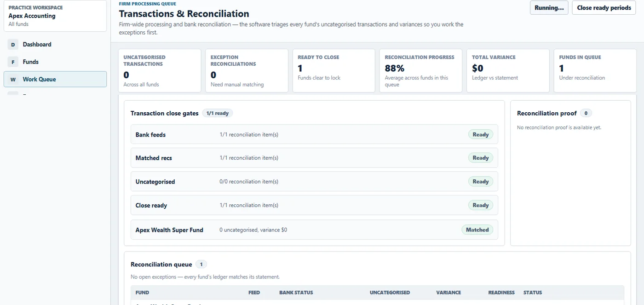
Task: Click the Ready badge on Bank feeds
Action: coord(481,134)
